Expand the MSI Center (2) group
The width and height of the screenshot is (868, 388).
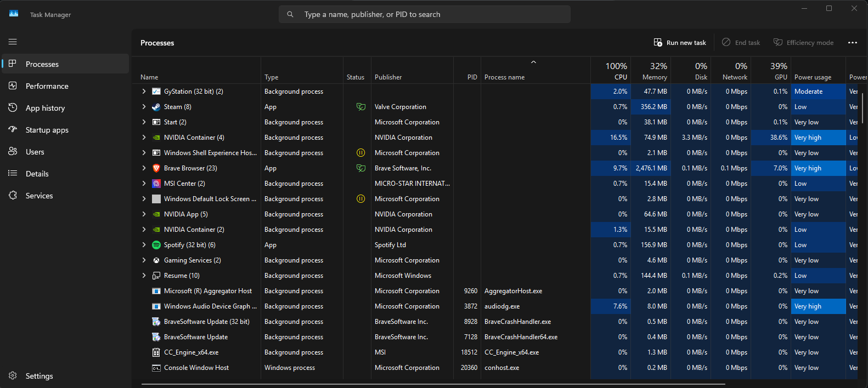click(144, 184)
